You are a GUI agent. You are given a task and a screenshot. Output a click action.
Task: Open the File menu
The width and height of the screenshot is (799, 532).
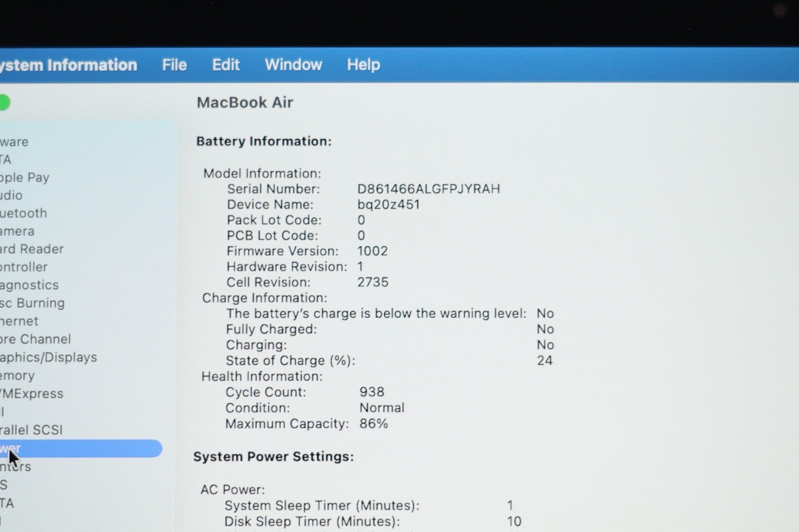(174, 65)
